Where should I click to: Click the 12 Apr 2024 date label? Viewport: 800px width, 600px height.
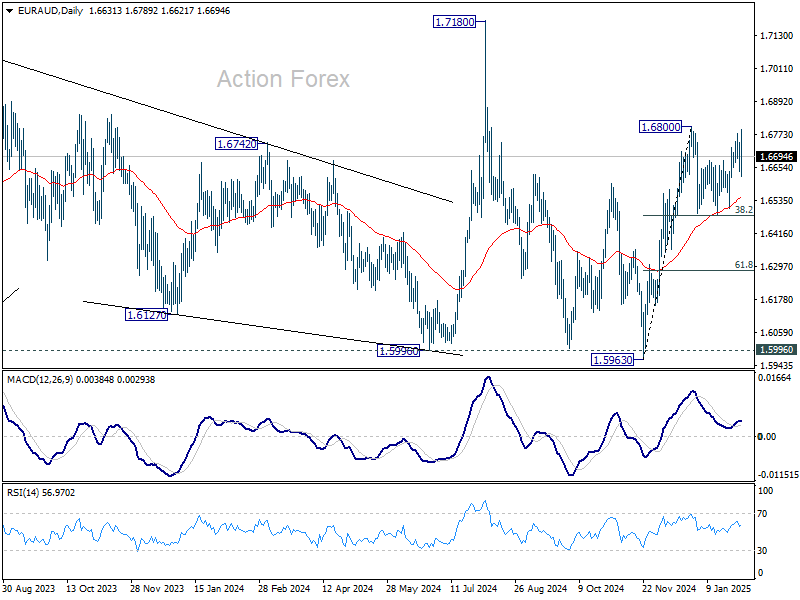(348, 588)
